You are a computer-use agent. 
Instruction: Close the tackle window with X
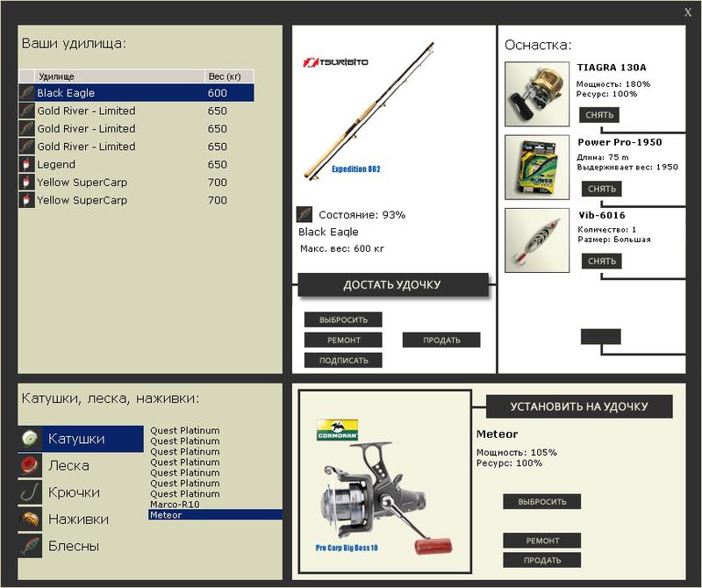coord(688,12)
